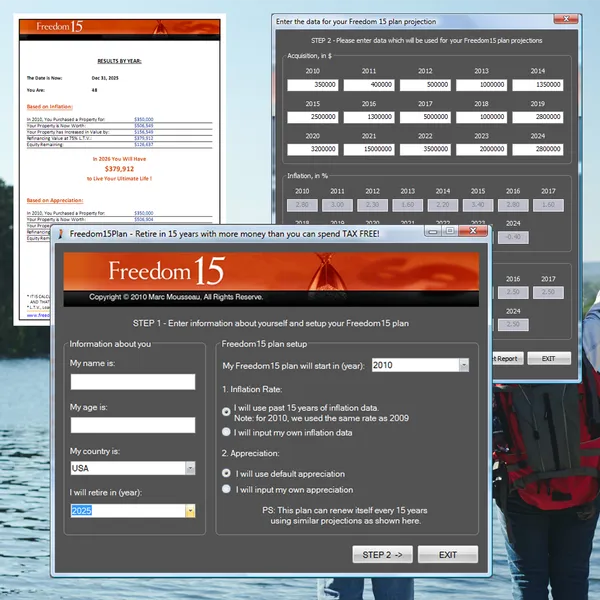Click the 2023 acquisition field showing 2000000
This screenshot has width=600, height=600.
tap(481, 149)
